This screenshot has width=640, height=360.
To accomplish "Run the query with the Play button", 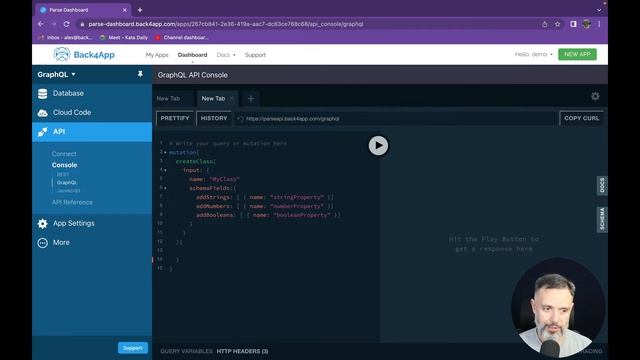I will tap(378, 145).
